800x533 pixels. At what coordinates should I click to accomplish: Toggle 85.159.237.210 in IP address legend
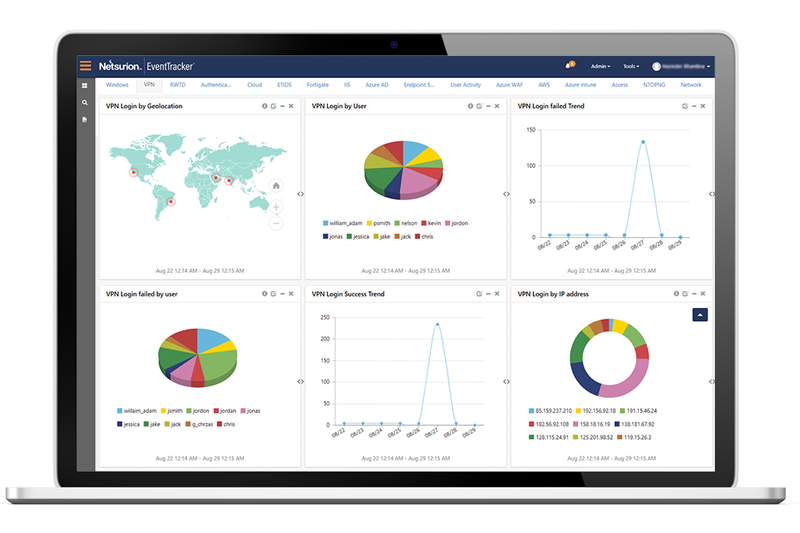(x=550, y=411)
